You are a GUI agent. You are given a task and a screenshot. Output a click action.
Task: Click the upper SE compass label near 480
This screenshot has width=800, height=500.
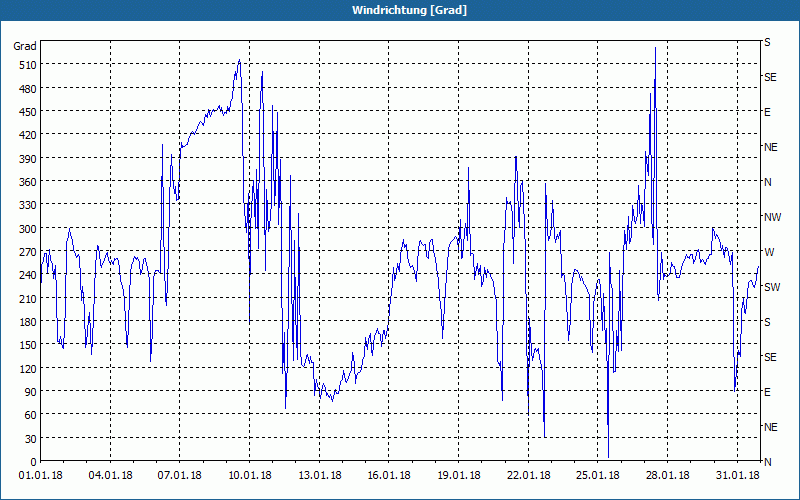tap(770, 78)
